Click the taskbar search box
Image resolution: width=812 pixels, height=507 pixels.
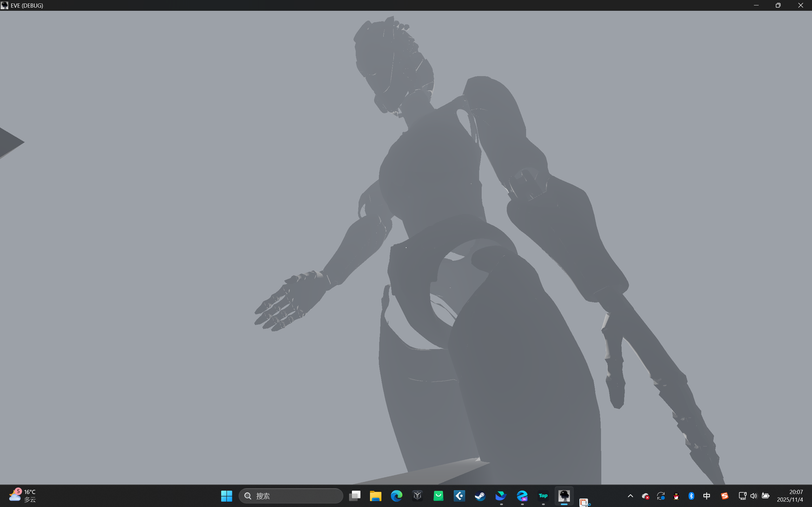[x=291, y=496]
